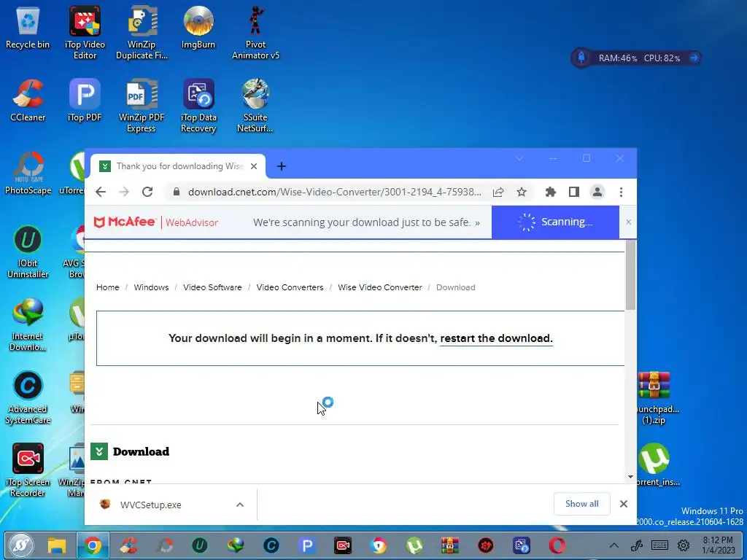This screenshot has width=747, height=560.
Task: Click the rocket boost icon on RAM widget
Action: 581,58
